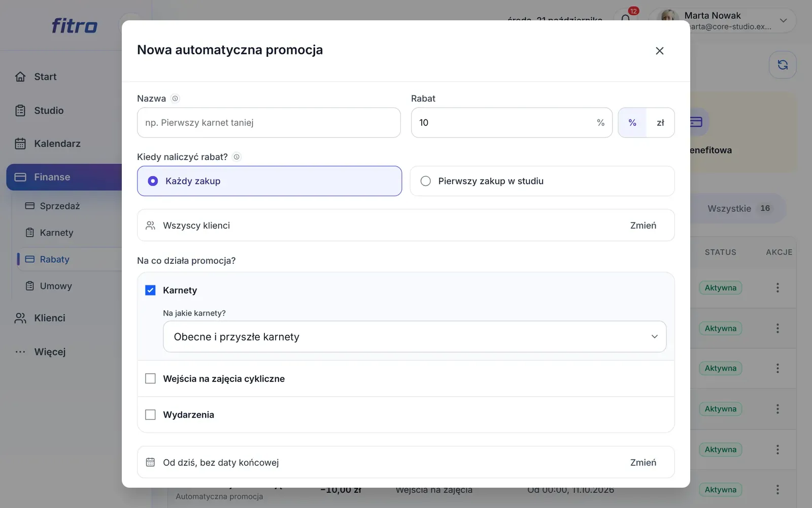Screen dimensions: 812x508
Task: Click the AKCJE column header
Action: point(779,252)
